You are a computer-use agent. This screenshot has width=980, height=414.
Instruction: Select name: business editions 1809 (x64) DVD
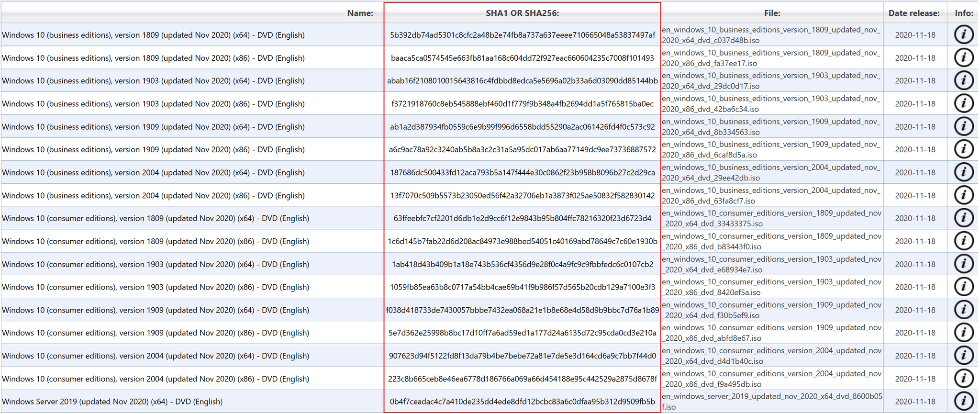click(153, 35)
